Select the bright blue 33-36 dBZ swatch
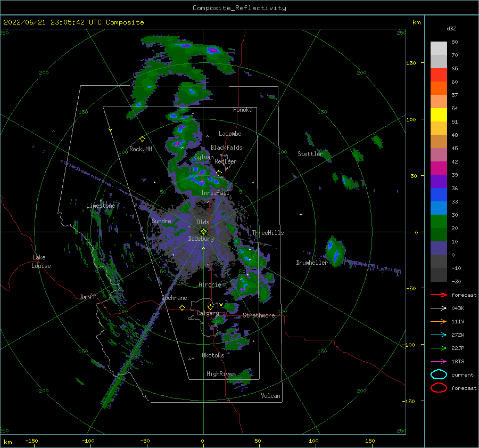Viewport: 479px width, 448px height. click(x=439, y=195)
